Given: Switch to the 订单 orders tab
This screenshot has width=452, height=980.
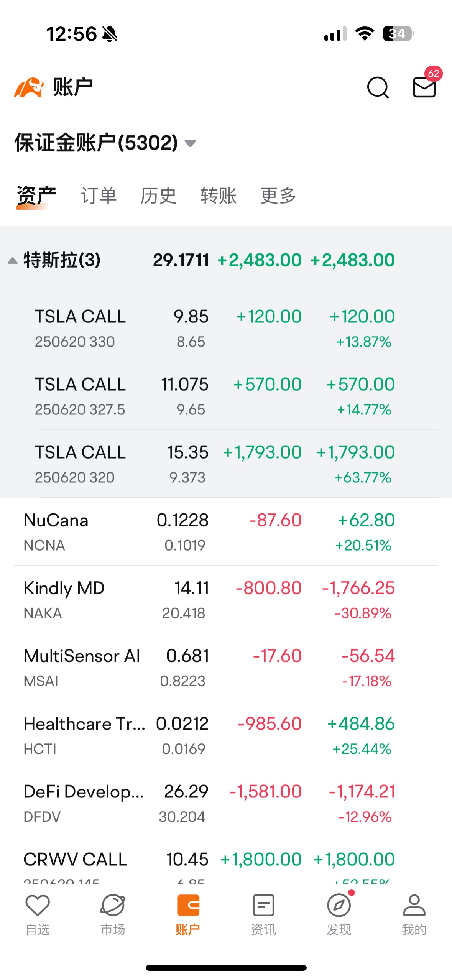Looking at the screenshot, I should [x=99, y=196].
